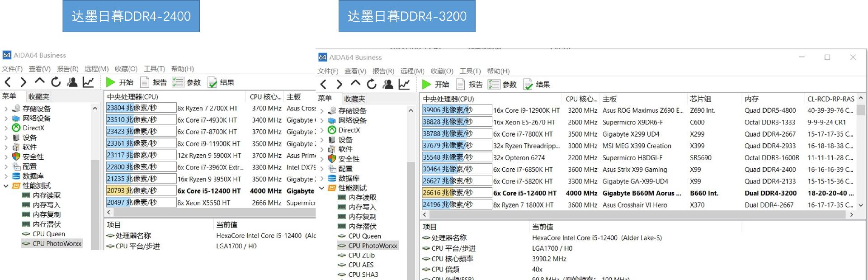Expand 软件 node in right window tree
This screenshot has height=280, width=868.
[322, 149]
